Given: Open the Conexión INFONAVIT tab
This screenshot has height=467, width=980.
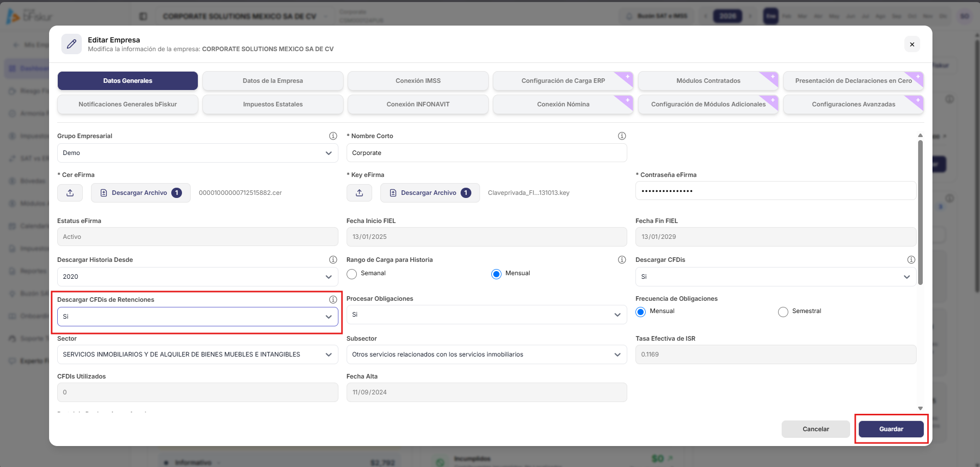Looking at the screenshot, I should [418, 104].
